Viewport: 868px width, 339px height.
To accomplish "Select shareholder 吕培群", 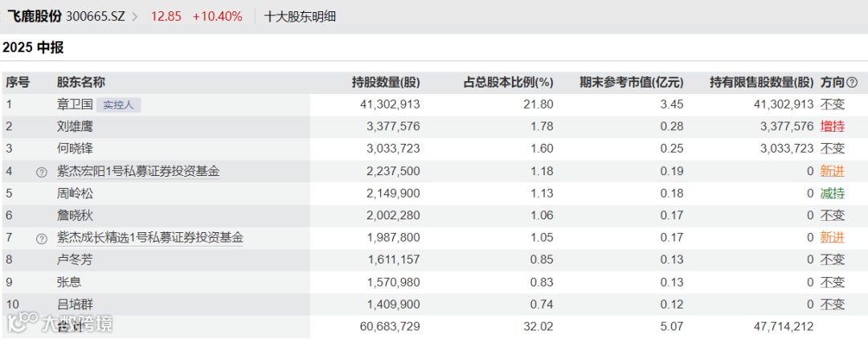I will pyautogui.click(x=75, y=304).
